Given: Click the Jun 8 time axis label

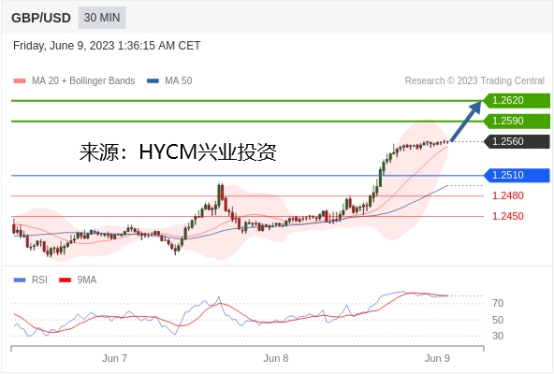Looking at the screenshot, I should pos(276,358).
